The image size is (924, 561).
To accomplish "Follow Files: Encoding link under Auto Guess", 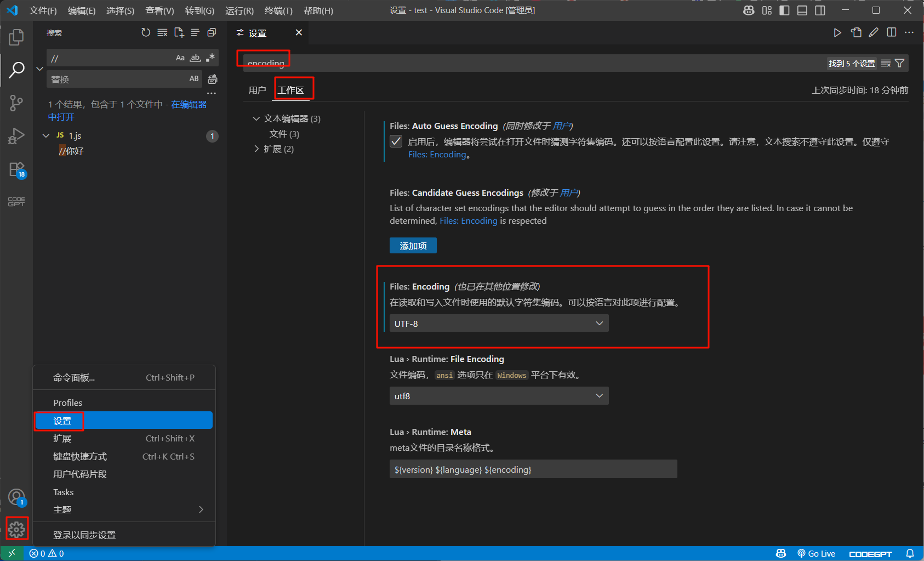I will 437,155.
